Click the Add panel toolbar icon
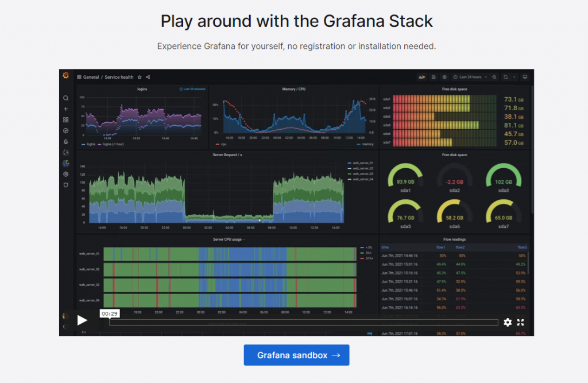 coord(422,77)
